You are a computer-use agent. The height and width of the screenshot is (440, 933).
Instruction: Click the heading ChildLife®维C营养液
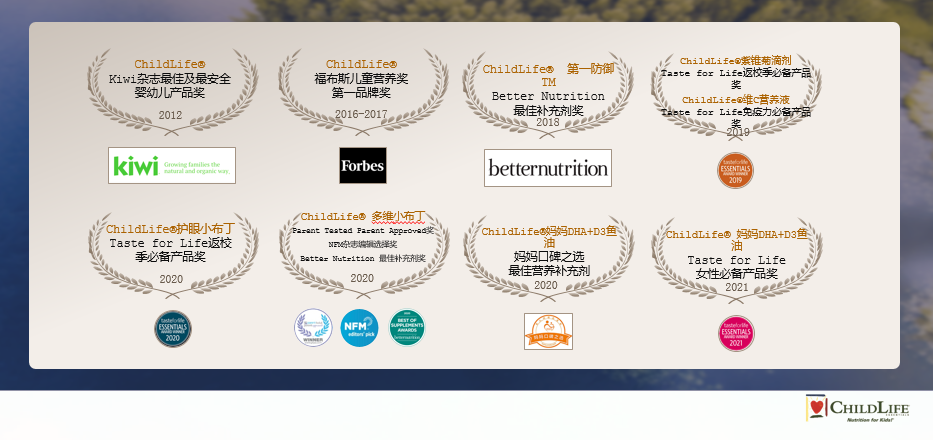click(x=735, y=99)
